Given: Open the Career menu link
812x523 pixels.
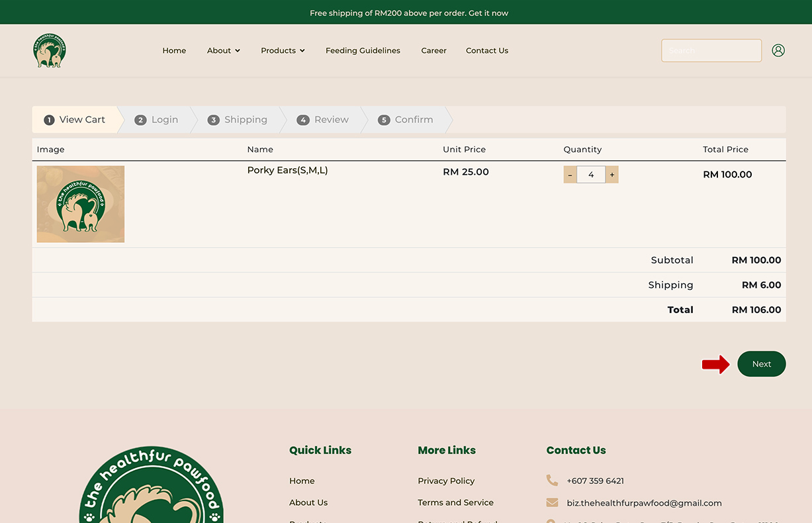Looking at the screenshot, I should click(433, 50).
